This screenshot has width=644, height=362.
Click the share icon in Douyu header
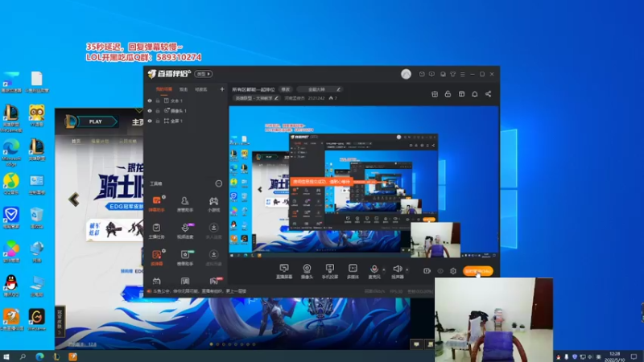point(489,94)
